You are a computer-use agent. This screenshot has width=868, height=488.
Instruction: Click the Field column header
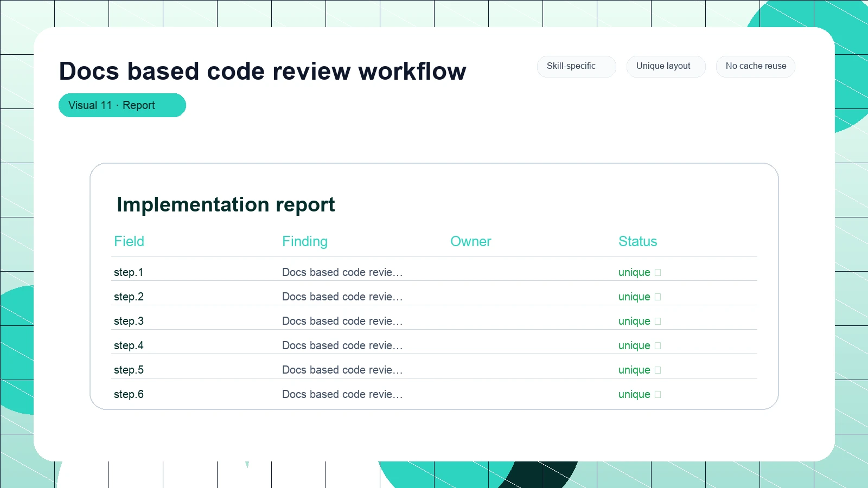click(x=129, y=241)
